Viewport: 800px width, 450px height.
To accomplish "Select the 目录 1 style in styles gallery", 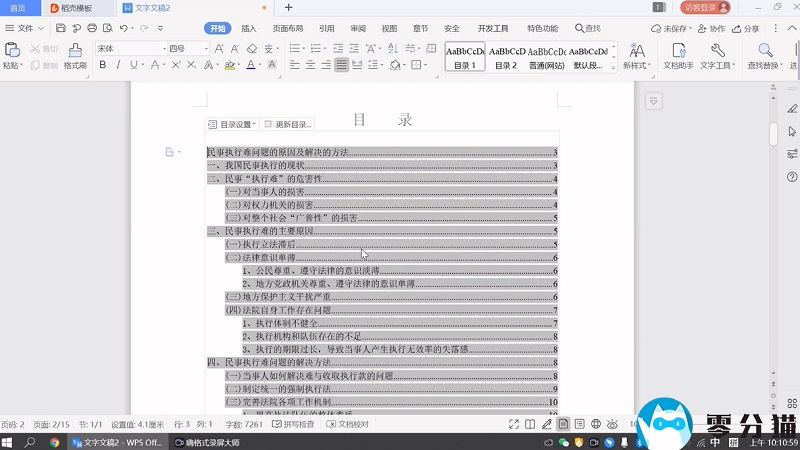I will [464, 56].
